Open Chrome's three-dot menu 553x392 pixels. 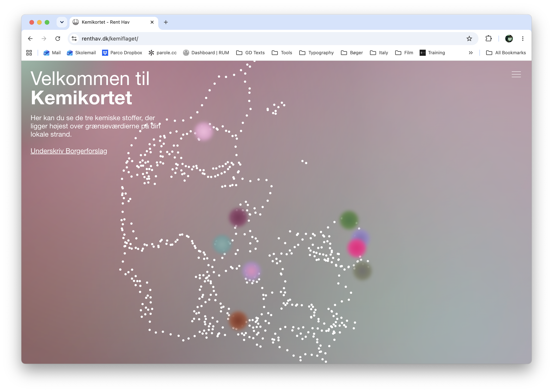click(x=523, y=39)
